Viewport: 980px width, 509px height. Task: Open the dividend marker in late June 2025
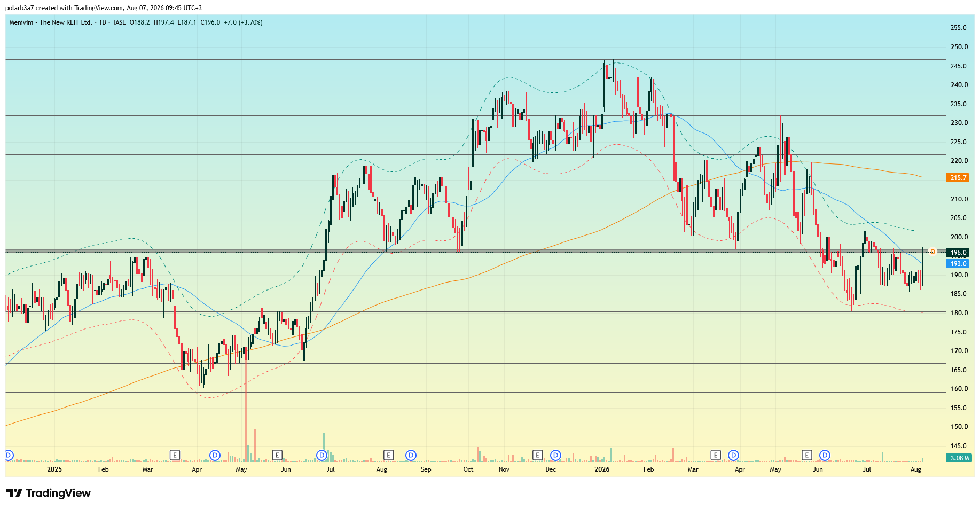(x=322, y=455)
